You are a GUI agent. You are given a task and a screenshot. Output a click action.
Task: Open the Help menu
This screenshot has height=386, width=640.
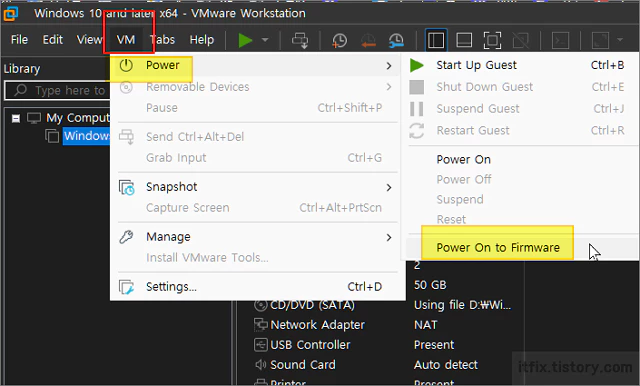[x=202, y=40]
